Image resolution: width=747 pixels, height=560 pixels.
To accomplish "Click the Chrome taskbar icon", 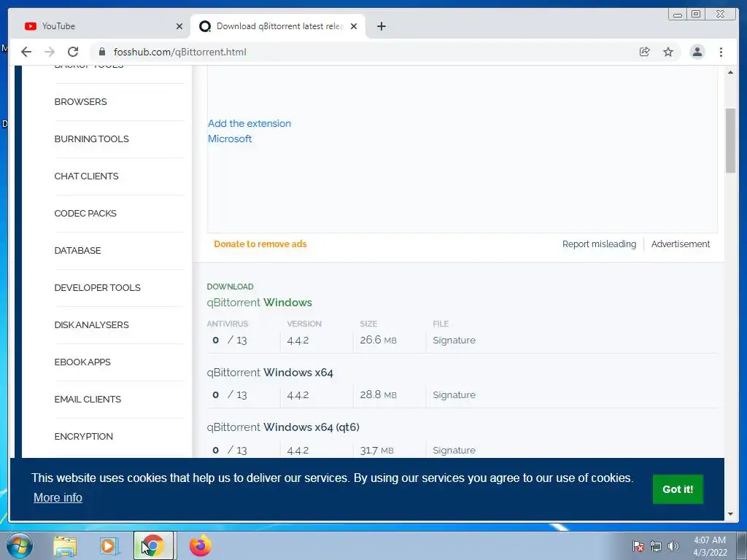I will point(153,545).
